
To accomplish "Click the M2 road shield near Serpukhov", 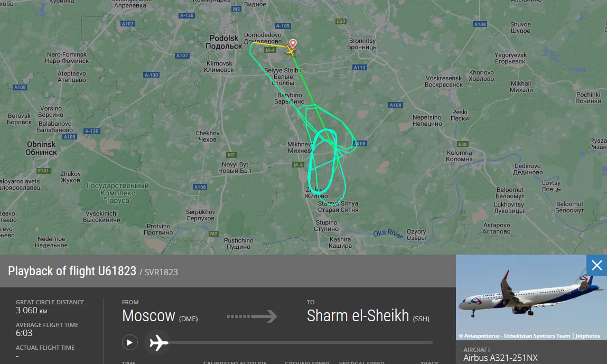I will (x=213, y=234).
